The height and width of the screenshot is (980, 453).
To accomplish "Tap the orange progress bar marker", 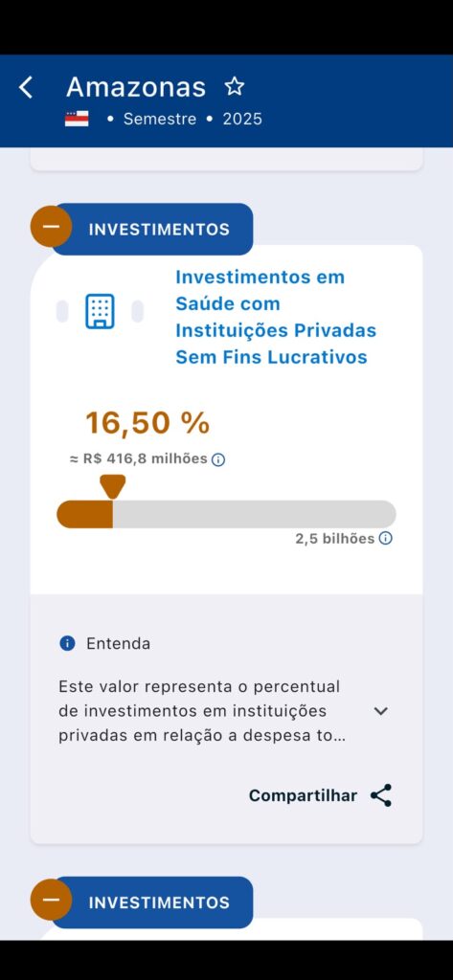I will click(113, 486).
